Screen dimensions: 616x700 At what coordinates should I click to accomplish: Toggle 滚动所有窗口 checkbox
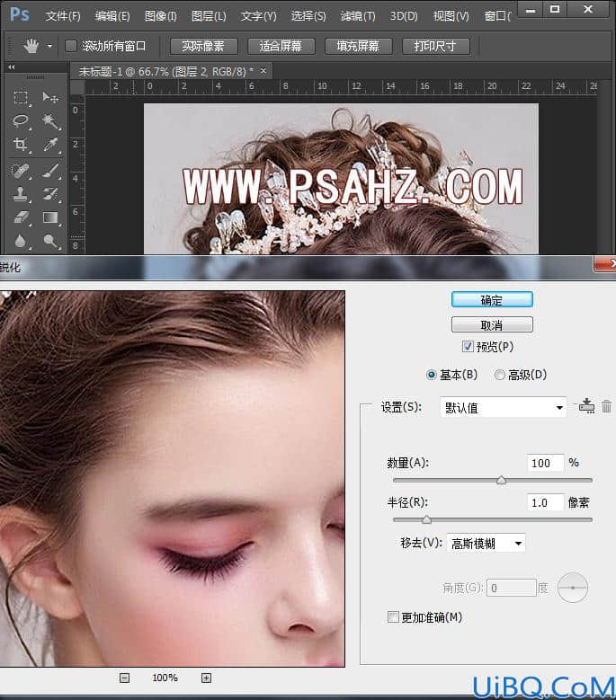click(x=70, y=46)
